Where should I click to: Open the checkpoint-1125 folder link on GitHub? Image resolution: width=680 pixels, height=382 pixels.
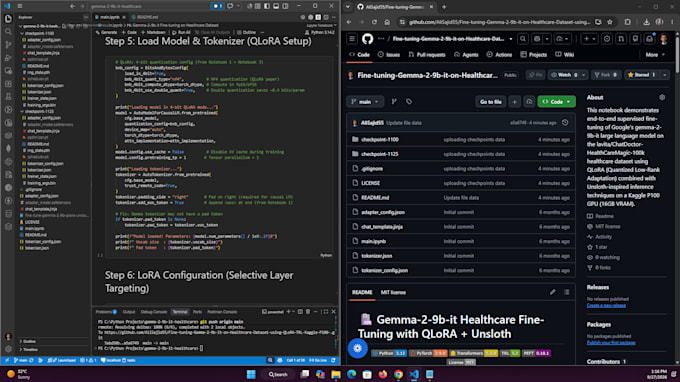379,154
